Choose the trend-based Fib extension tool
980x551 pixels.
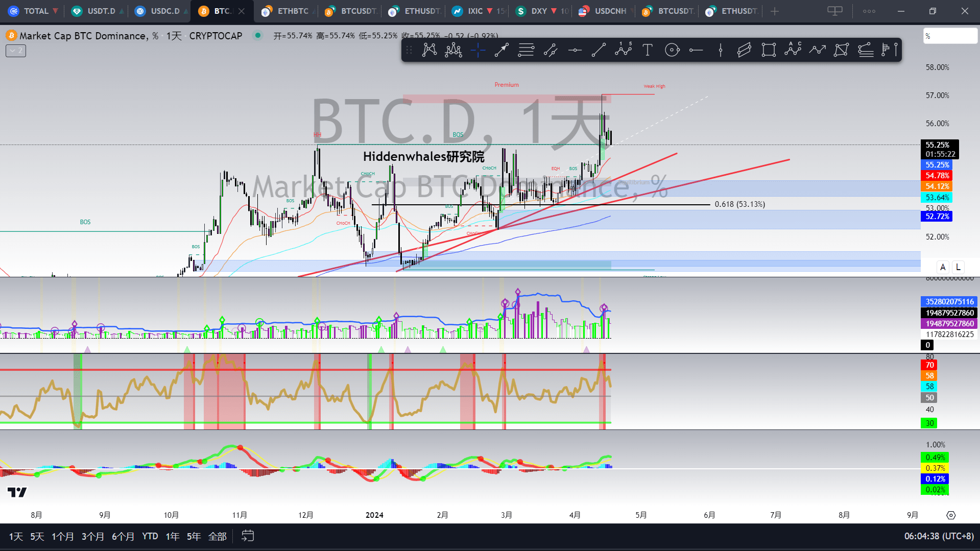(x=866, y=50)
